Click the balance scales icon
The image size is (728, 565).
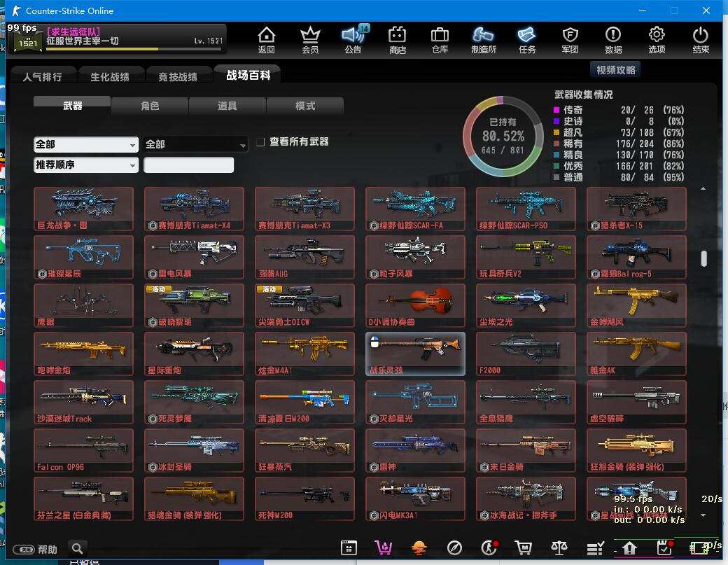pos(559,547)
